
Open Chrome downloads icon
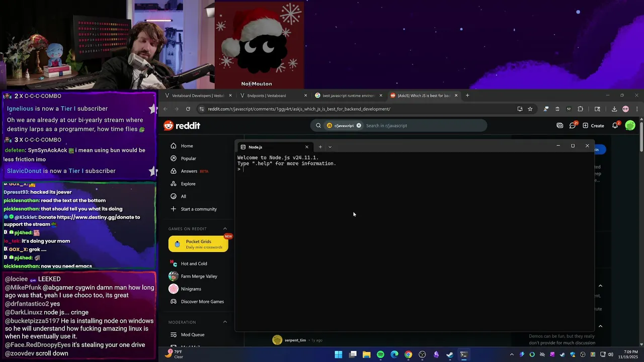click(x=614, y=109)
